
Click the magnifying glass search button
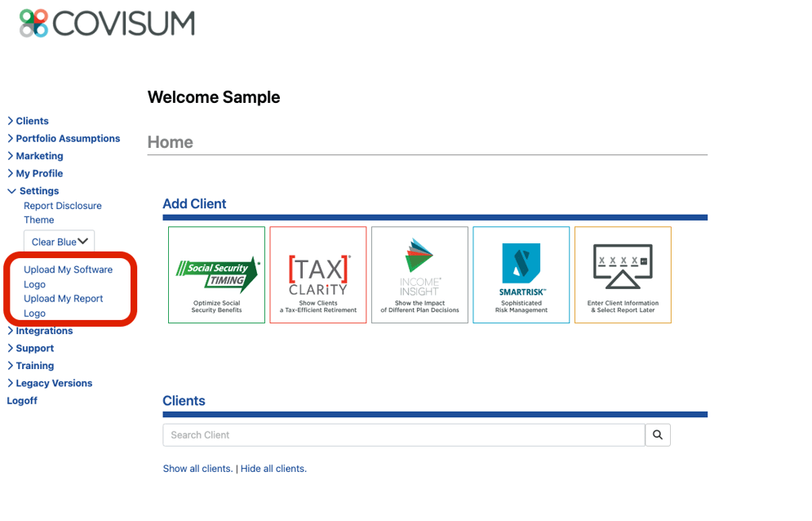[x=658, y=435]
